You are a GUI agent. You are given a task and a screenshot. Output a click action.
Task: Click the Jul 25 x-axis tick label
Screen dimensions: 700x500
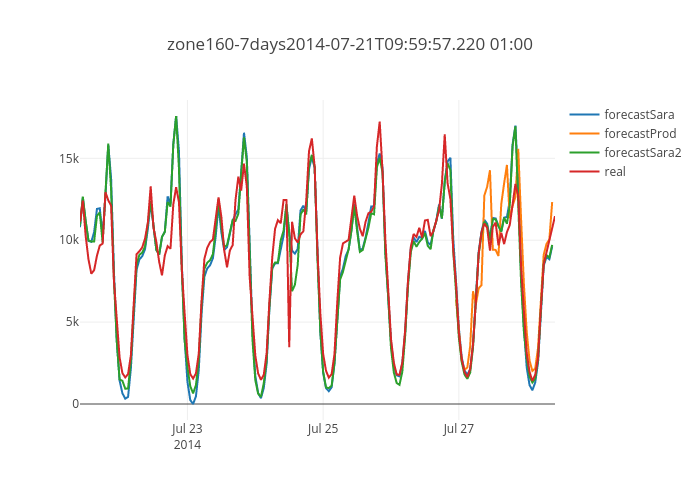[322, 429]
